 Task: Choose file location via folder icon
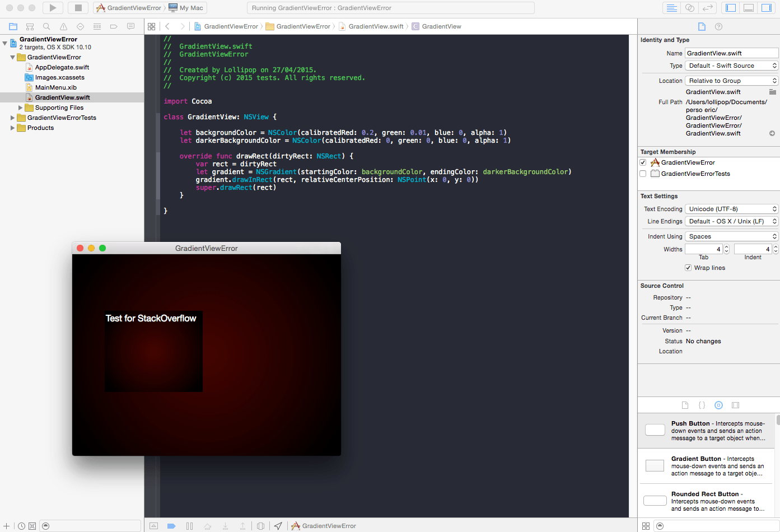(773, 92)
